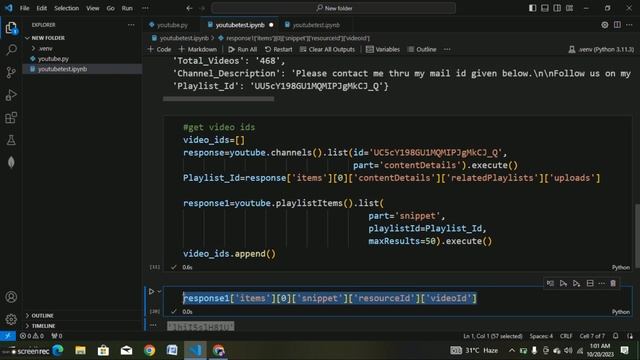
Task: Open the Manage gear in activity bar
Action: [x=11, y=319]
